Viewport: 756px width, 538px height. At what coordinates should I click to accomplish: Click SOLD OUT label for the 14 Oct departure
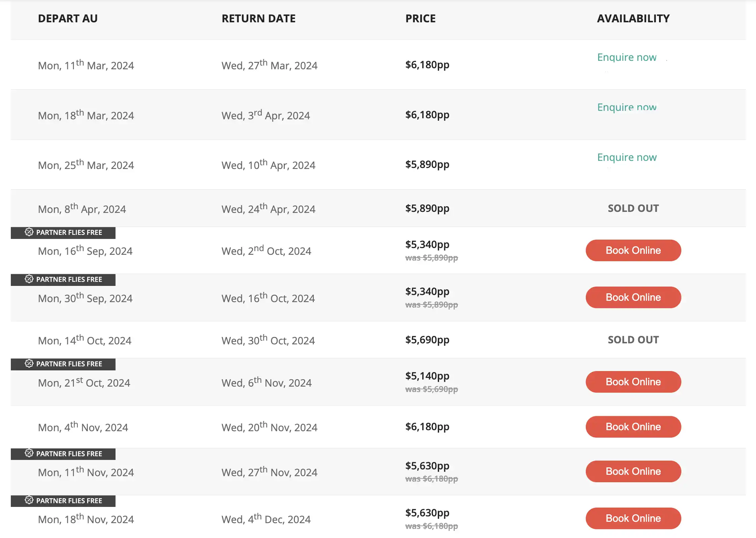pyautogui.click(x=633, y=340)
